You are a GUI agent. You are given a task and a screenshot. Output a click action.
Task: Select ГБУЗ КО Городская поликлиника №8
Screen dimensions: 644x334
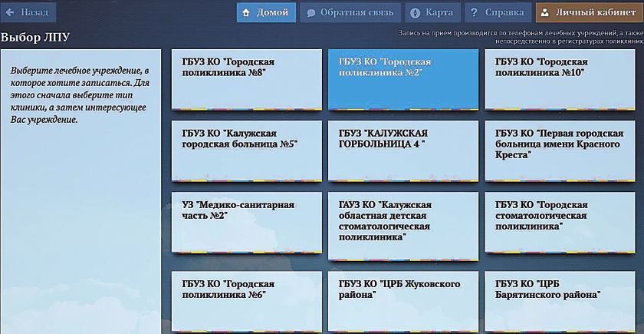pos(246,79)
